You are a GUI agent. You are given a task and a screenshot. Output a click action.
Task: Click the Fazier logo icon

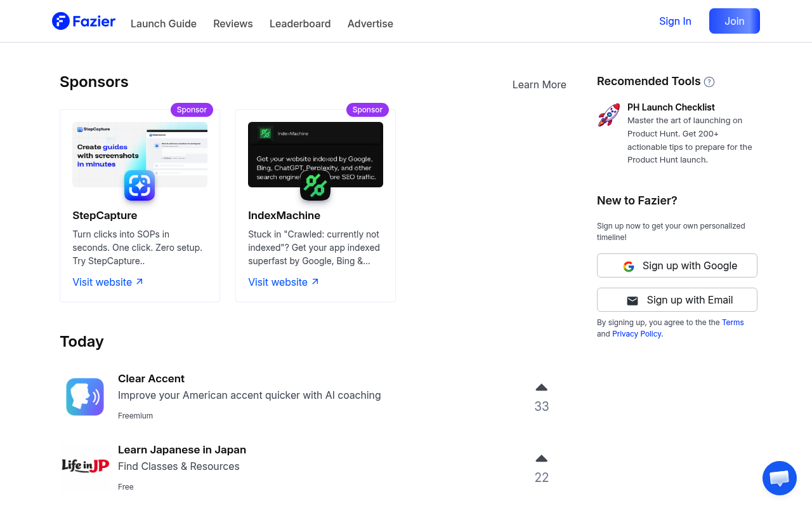61,21
